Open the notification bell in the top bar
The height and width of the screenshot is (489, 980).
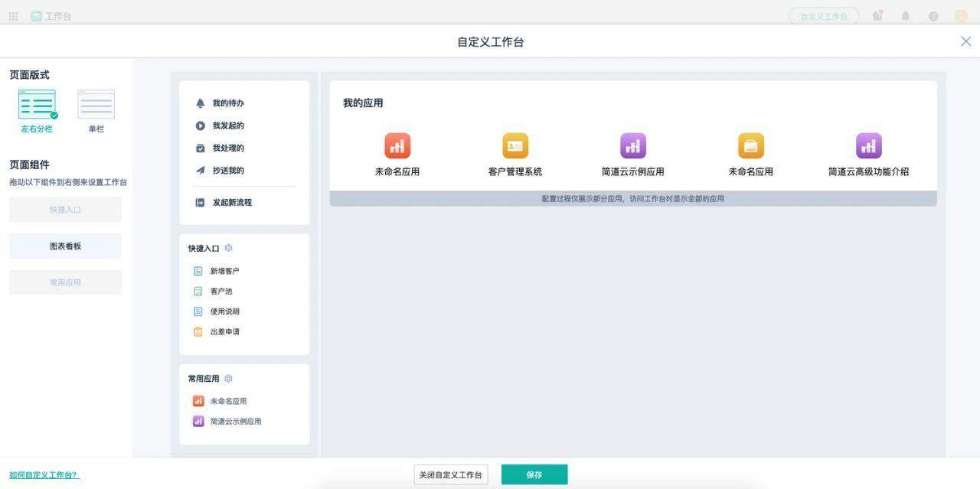click(906, 16)
